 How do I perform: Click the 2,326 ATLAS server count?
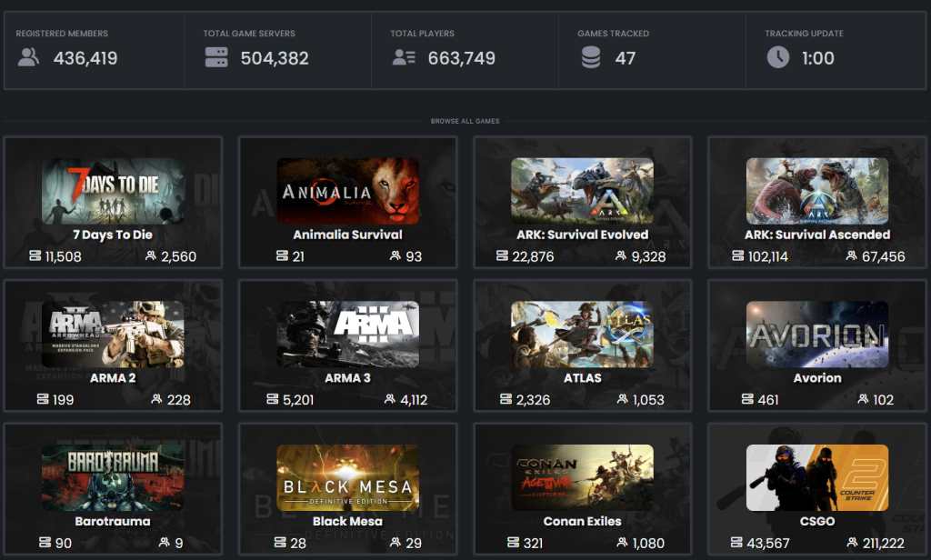point(533,400)
